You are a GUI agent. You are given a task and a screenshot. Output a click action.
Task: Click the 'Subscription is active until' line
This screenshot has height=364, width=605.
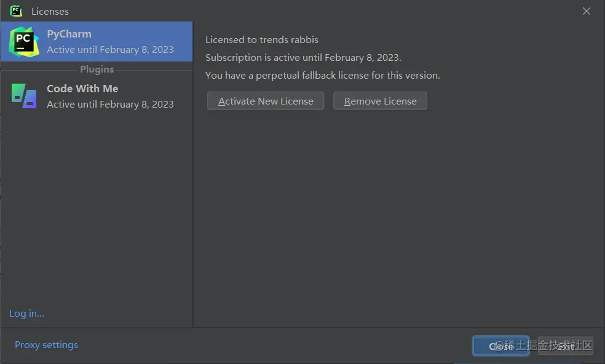303,57
